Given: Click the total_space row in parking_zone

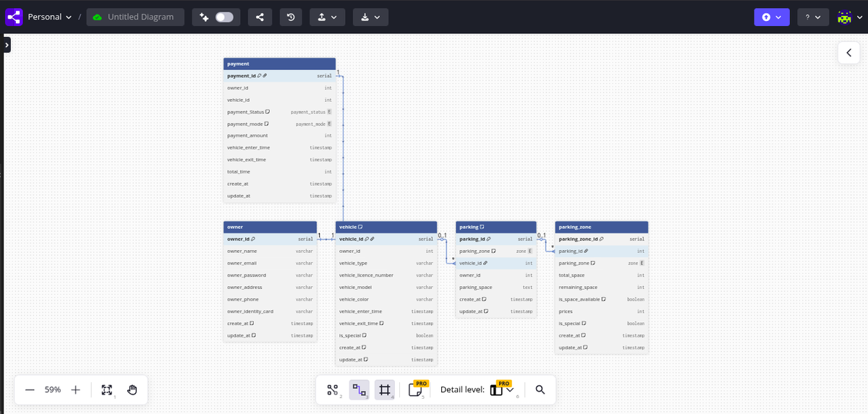Looking at the screenshot, I should 602,275.
